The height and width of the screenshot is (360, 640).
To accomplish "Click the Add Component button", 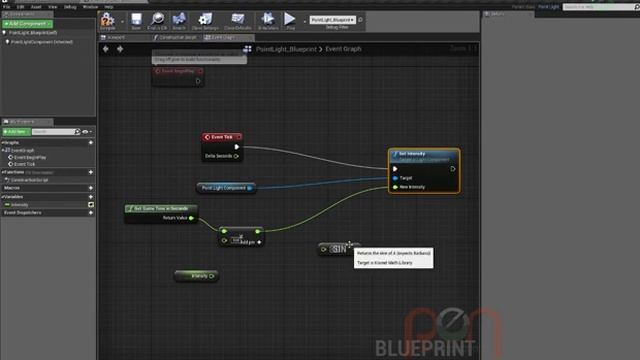I will pyautogui.click(x=27, y=24).
